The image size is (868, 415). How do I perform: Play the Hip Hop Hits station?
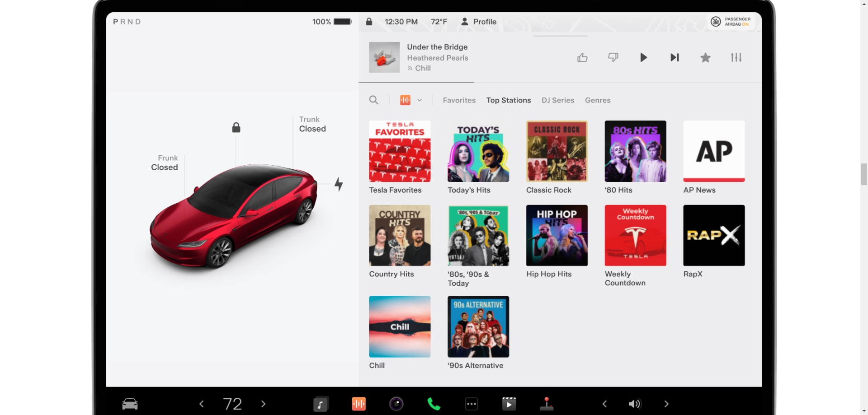click(557, 235)
